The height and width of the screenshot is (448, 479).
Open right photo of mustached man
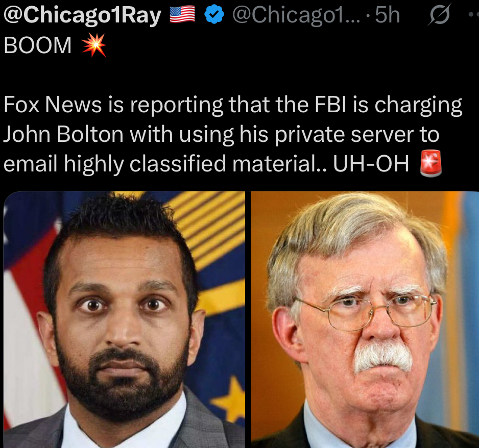[x=365, y=319]
